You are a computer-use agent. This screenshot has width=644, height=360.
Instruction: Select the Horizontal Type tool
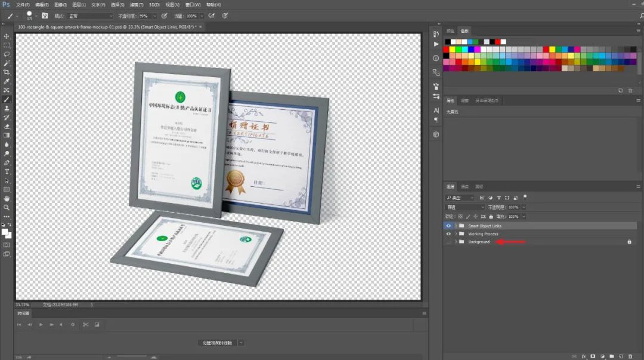click(x=7, y=171)
